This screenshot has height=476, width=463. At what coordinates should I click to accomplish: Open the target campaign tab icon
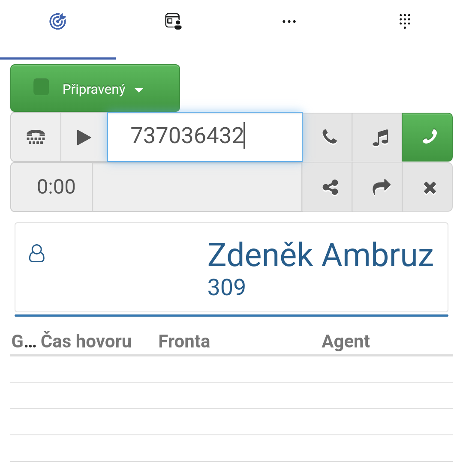(58, 21)
